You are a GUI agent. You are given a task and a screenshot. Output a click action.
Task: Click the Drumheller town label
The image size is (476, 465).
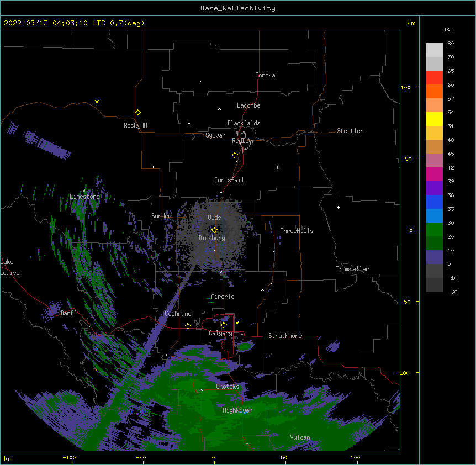tap(352, 269)
